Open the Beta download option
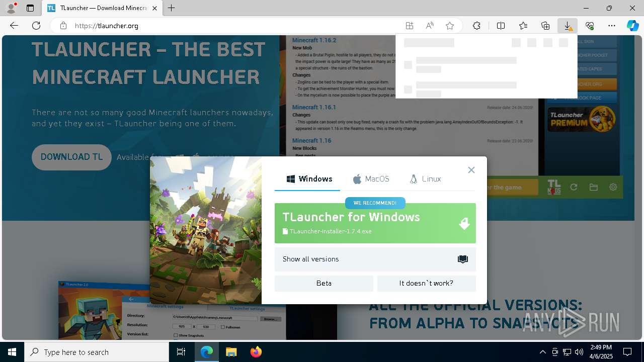644x362 pixels. coord(324,284)
